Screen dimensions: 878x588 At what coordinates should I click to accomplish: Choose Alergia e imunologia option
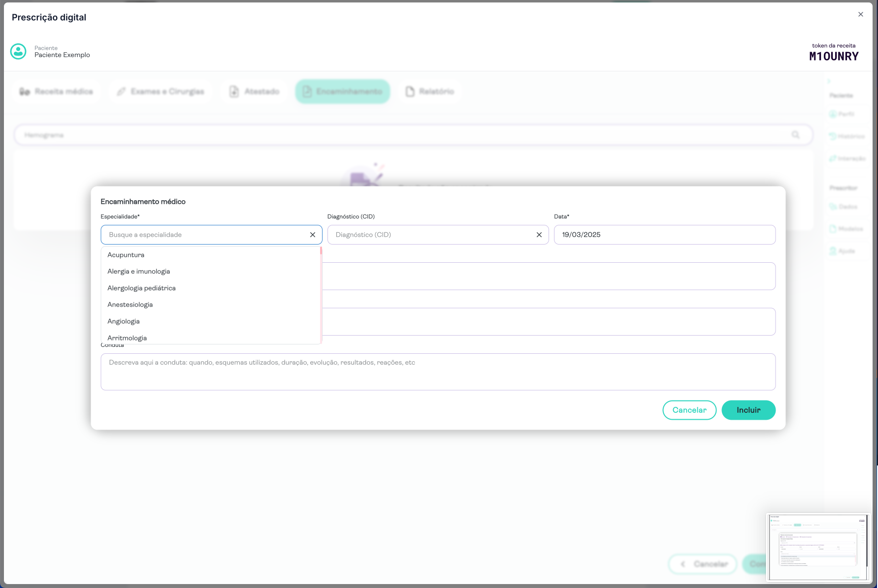click(139, 272)
